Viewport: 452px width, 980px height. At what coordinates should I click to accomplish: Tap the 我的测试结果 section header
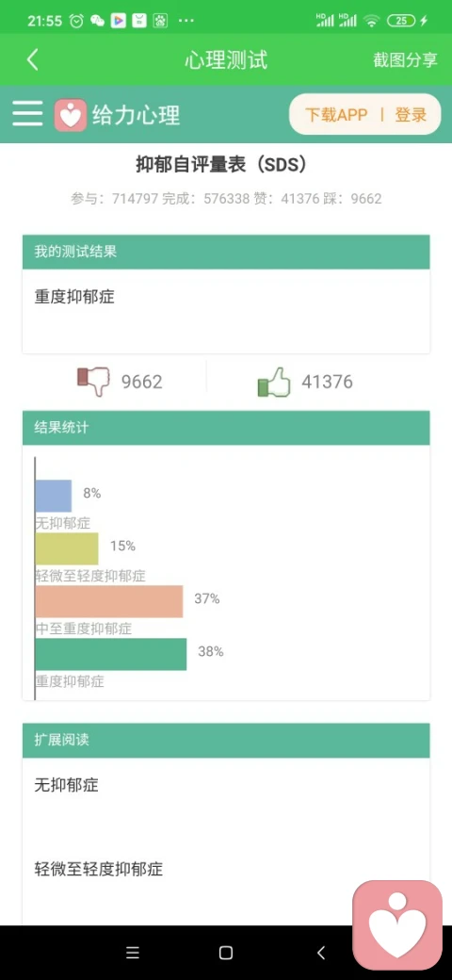pyautogui.click(x=226, y=252)
